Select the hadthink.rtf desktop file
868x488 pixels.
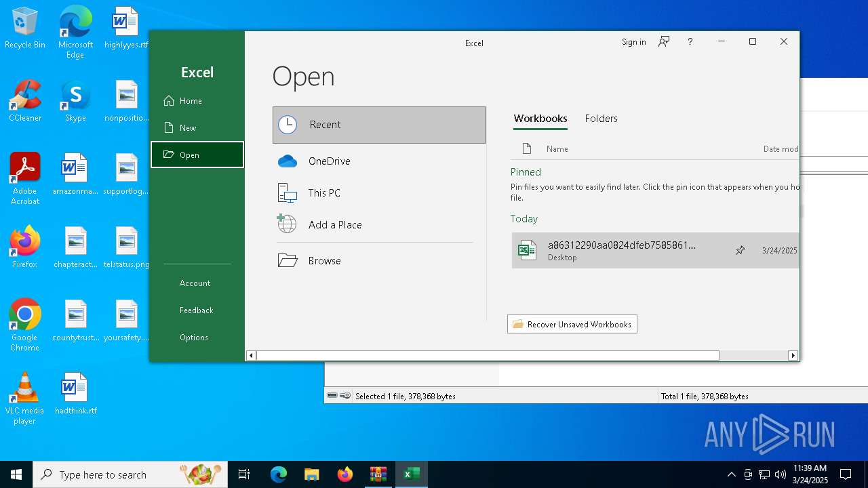click(x=75, y=394)
